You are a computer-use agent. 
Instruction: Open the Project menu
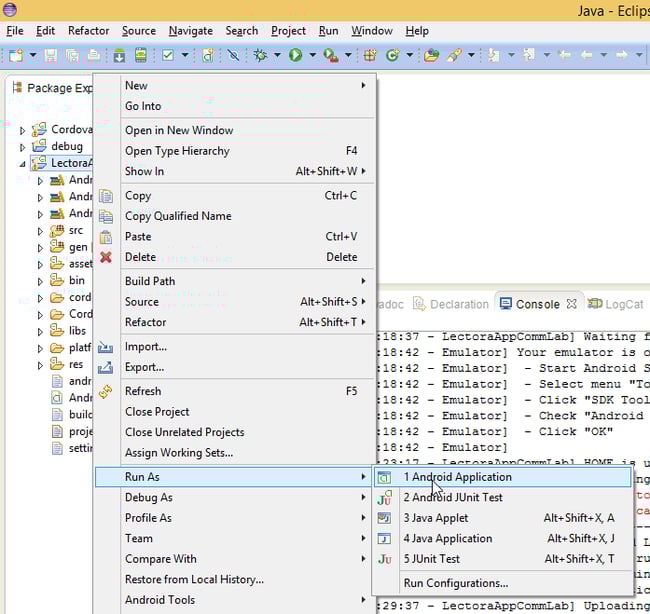(x=288, y=31)
